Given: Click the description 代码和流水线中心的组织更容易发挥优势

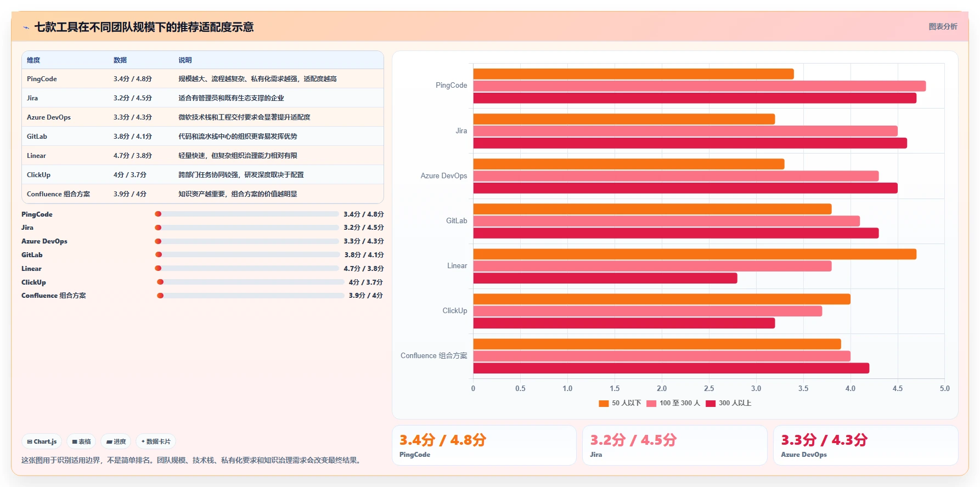Looking at the screenshot, I should (x=238, y=137).
